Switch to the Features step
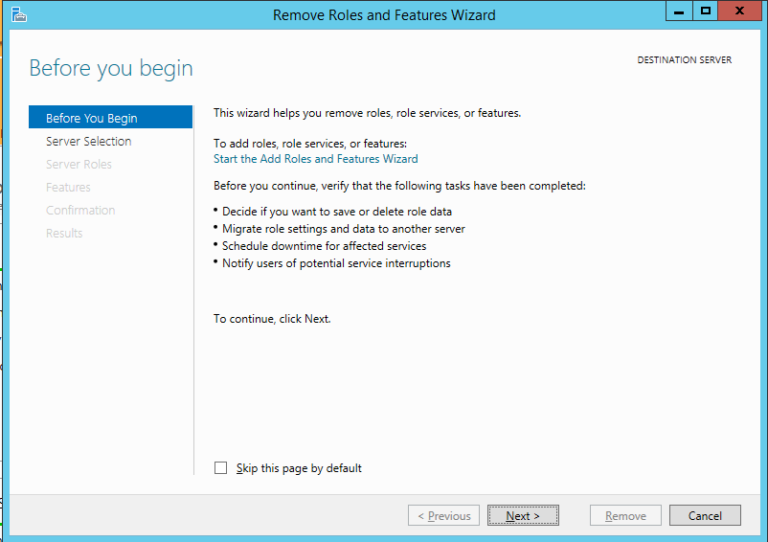Screen dimensions: 768x542 [68, 187]
